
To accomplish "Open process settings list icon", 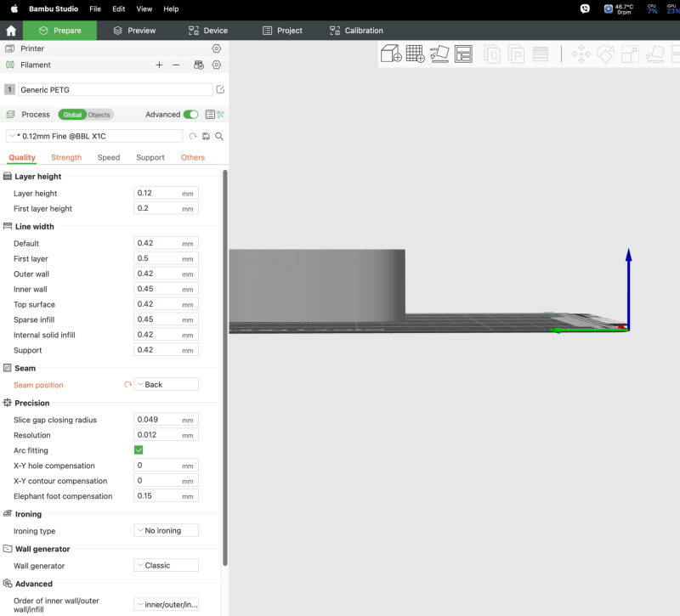I will tap(210, 115).
